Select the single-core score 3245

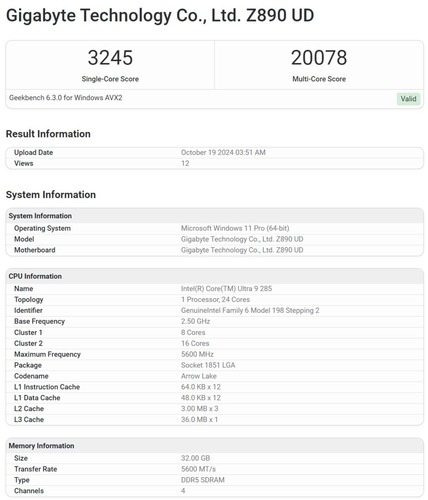(x=110, y=58)
